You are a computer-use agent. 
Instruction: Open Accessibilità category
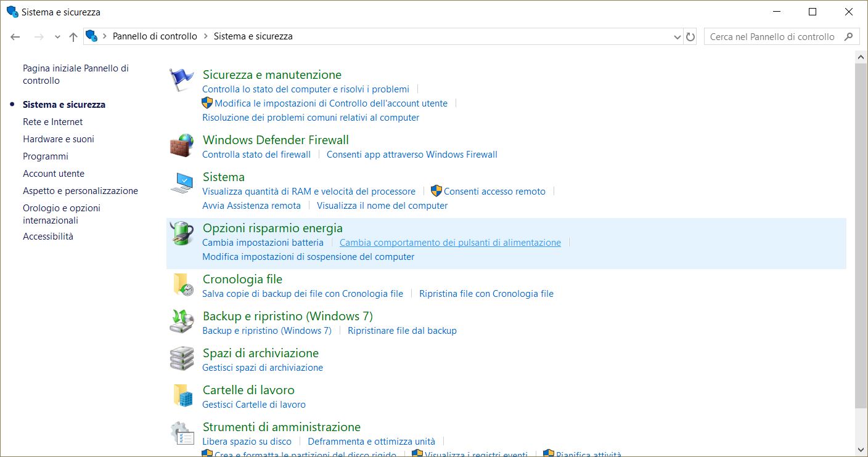coord(48,237)
